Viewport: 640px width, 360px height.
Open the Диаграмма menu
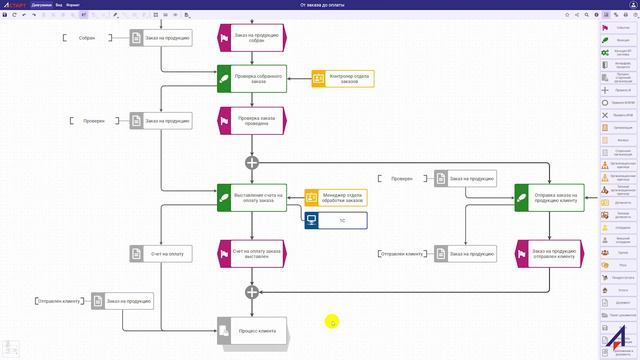pyautogui.click(x=42, y=5)
